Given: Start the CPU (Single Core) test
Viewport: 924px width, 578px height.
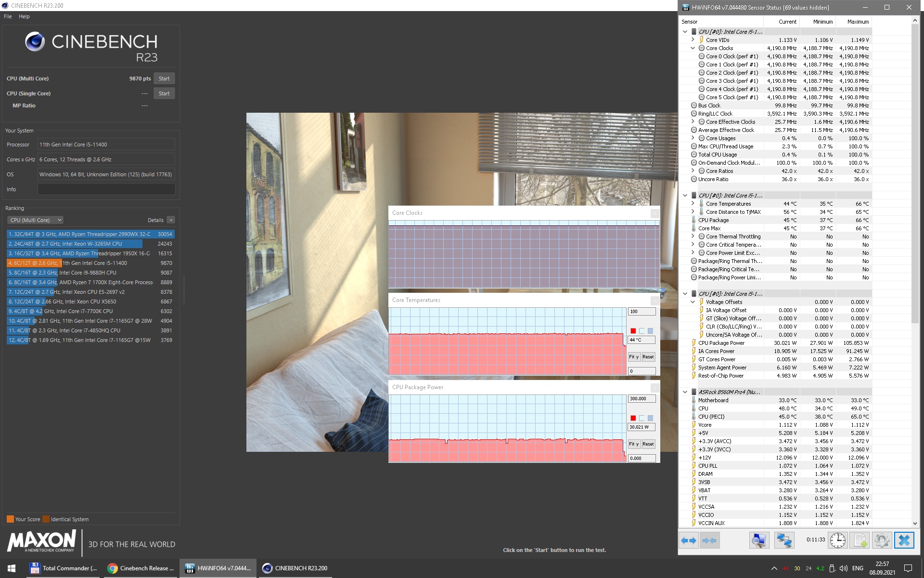Looking at the screenshot, I should pyautogui.click(x=164, y=93).
